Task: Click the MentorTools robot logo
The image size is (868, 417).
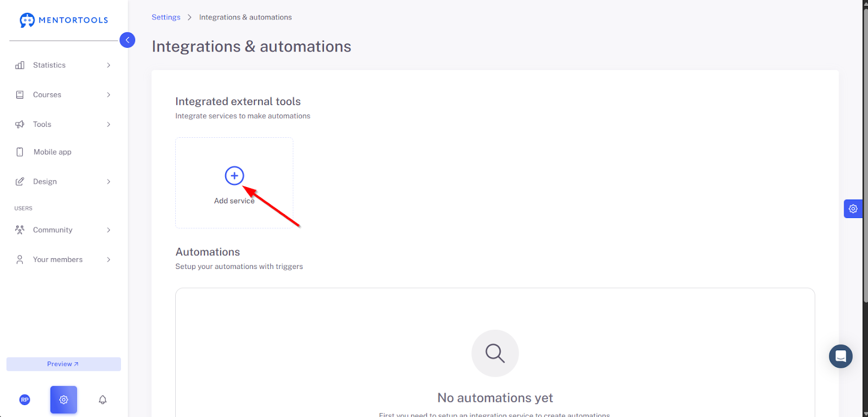Action: click(x=27, y=20)
